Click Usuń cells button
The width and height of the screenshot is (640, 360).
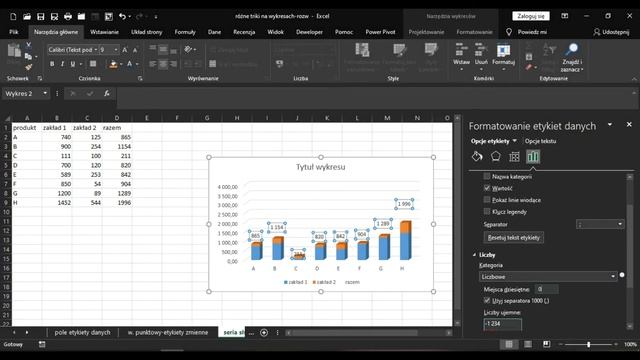coord(481,56)
